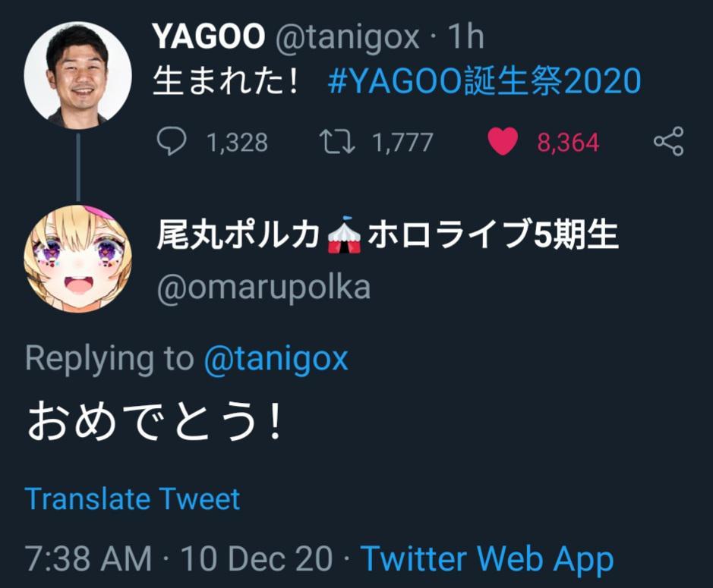Image resolution: width=713 pixels, height=588 pixels.
Task: Open the share icon on YAGOO's tweet
Action: click(668, 141)
